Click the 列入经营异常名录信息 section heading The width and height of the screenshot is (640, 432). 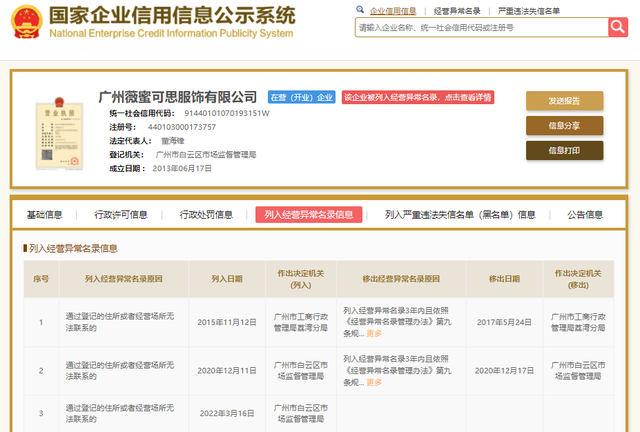coord(73,248)
